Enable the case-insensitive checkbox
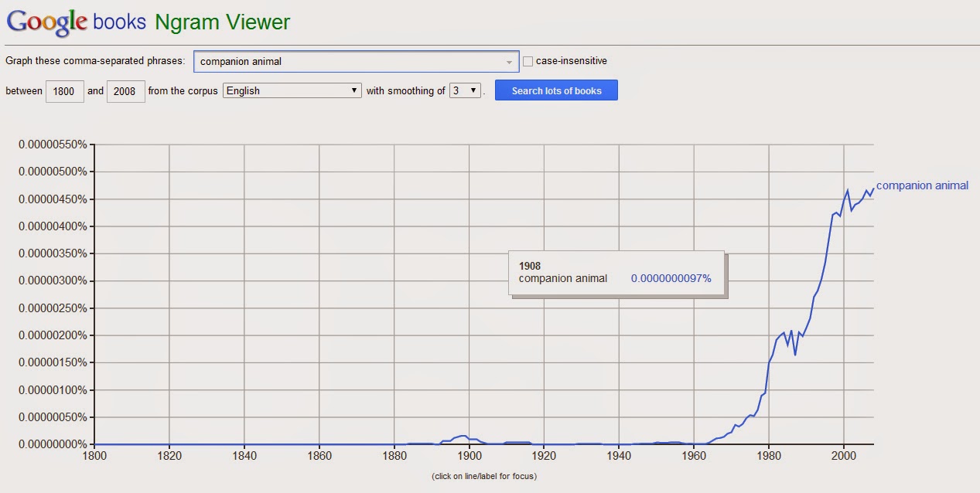 (528, 61)
